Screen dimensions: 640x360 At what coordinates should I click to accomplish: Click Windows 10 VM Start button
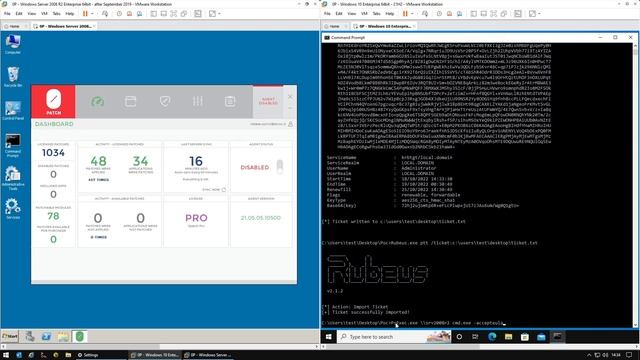pos(329,337)
